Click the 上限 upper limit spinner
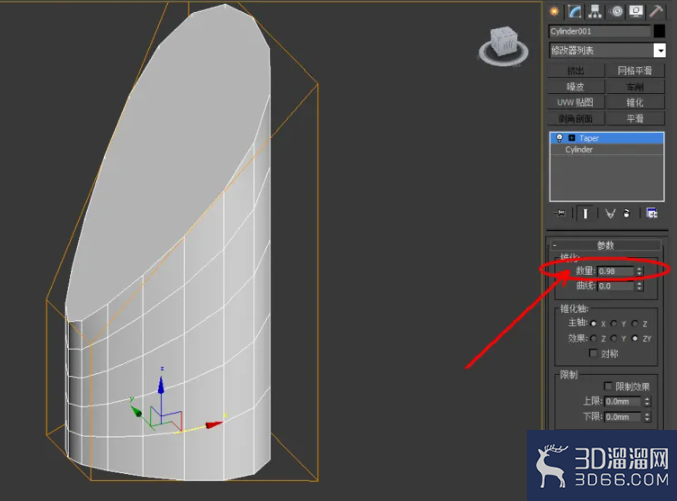Viewport: 677px width, 501px height. click(647, 402)
